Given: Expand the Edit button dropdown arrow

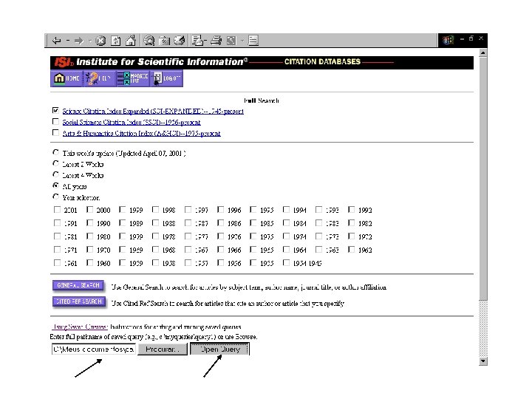Looking at the screenshot, I should (242, 41).
